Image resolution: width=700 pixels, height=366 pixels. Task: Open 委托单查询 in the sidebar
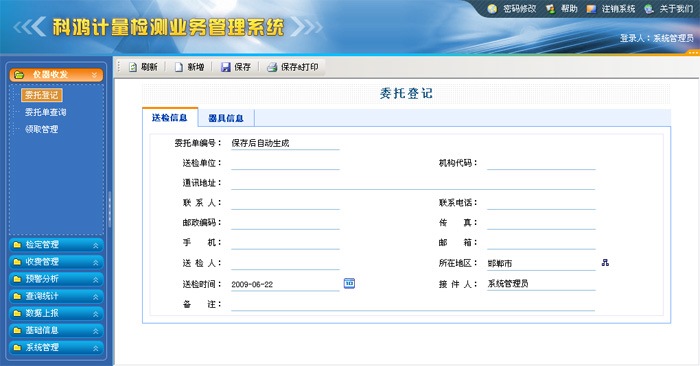point(46,112)
